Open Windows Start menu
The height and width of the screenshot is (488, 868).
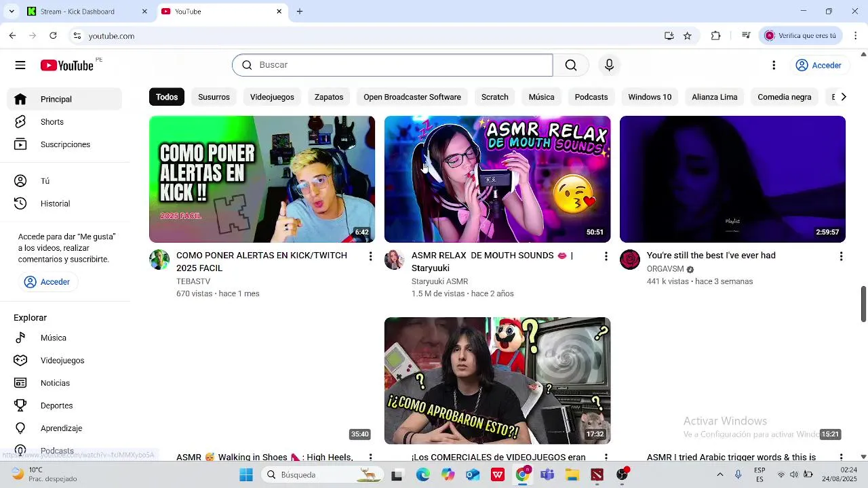coord(246,474)
